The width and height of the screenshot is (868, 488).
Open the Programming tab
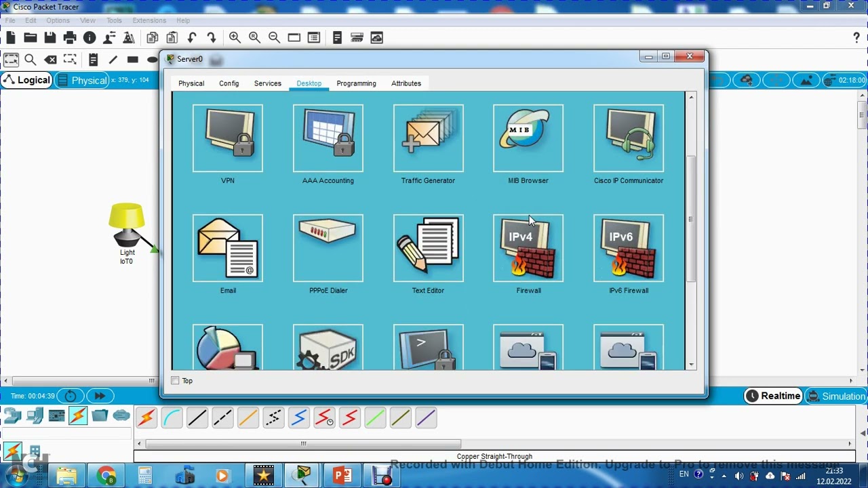click(357, 83)
